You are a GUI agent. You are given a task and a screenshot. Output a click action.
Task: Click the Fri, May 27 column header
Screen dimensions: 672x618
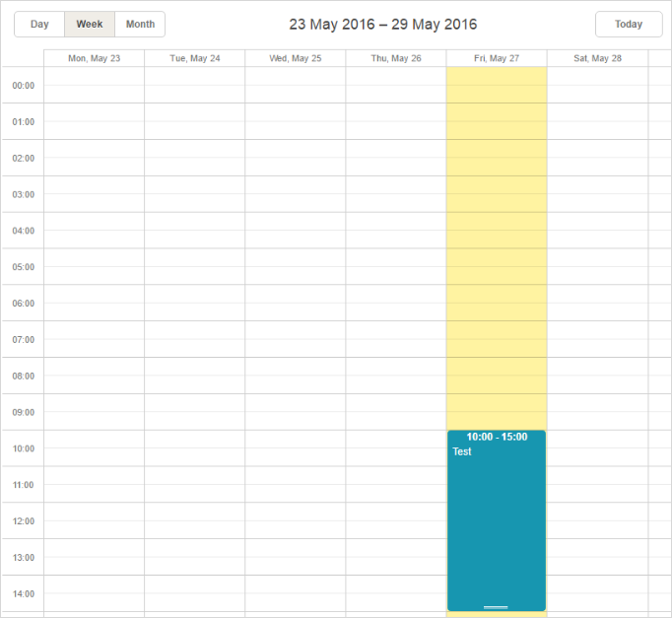[497, 58]
